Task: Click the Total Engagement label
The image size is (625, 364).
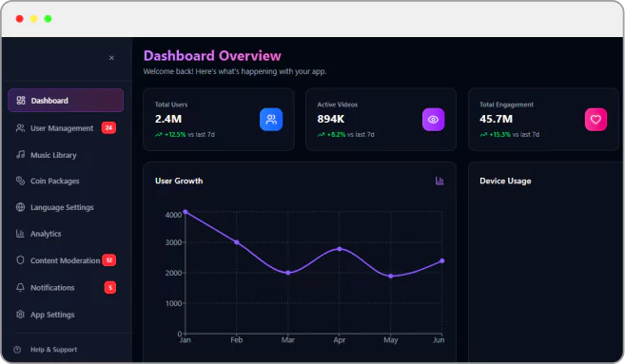Action: 507,105
